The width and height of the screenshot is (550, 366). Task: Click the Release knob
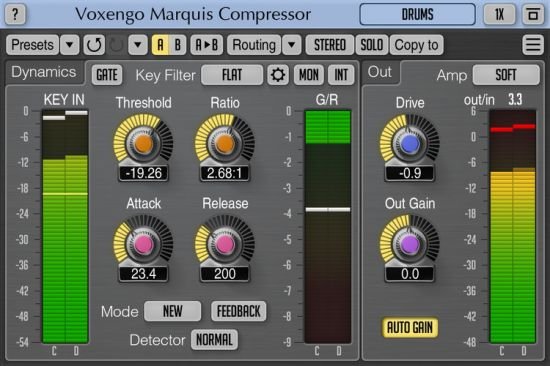(224, 244)
